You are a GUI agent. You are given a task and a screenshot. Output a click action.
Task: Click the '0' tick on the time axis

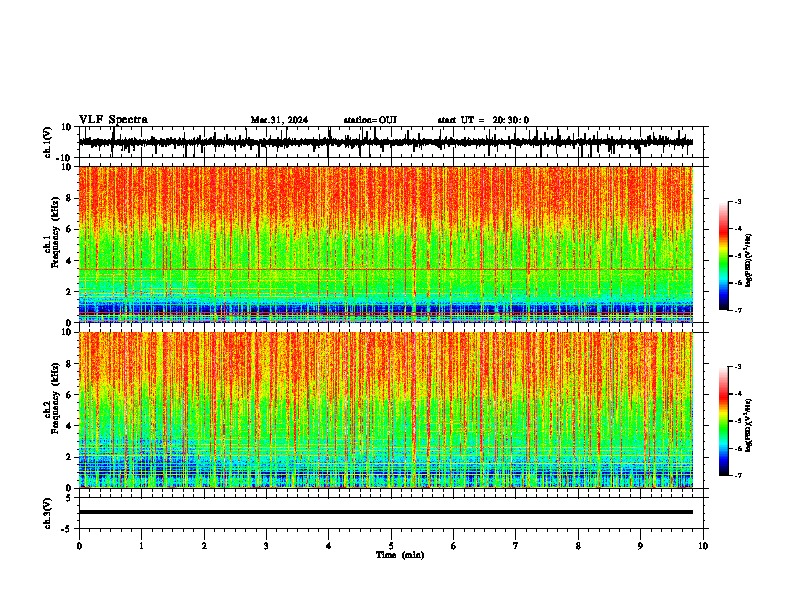pyautogui.click(x=79, y=546)
